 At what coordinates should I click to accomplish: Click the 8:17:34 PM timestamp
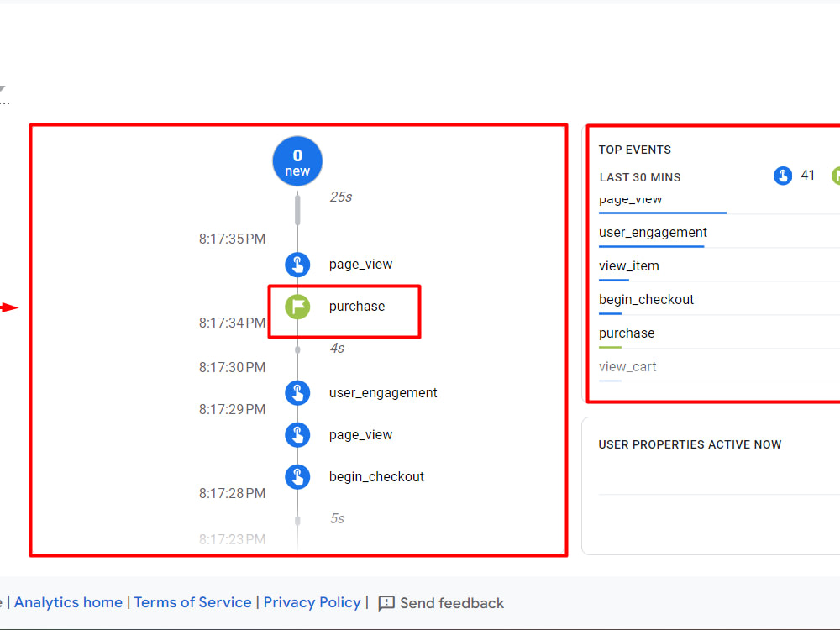pos(233,323)
